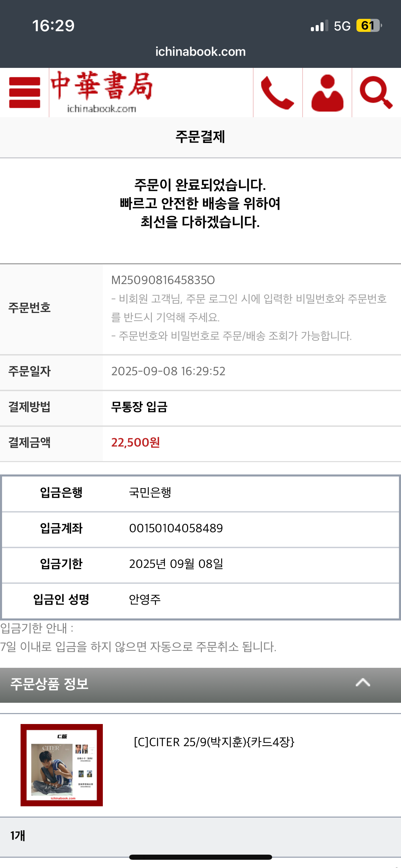401x868 pixels.
Task: Tap the 16:29 clock in status bar
Action: tap(53, 26)
